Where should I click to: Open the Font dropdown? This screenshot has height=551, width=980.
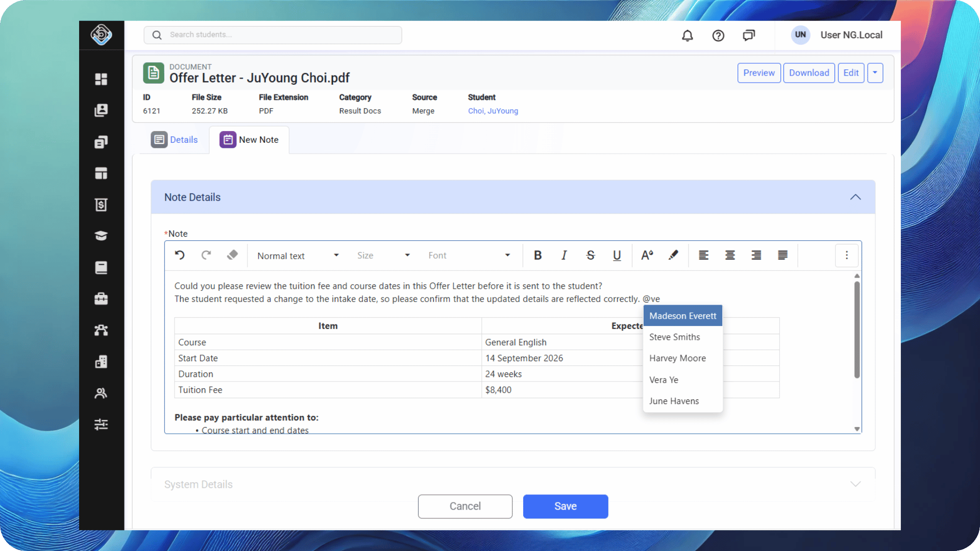(x=469, y=256)
